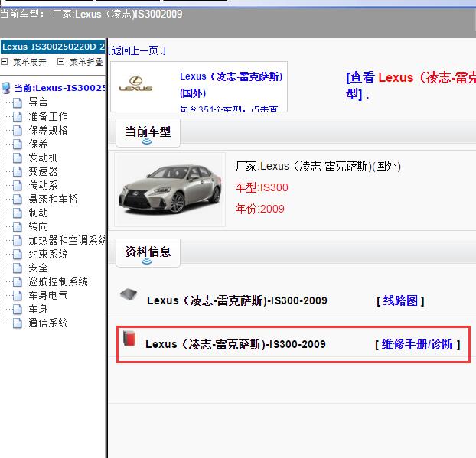Screen dimensions: 476x458
Task: Open the 查看 Lexus 车型 link
Action: pyautogui.click(x=410, y=86)
